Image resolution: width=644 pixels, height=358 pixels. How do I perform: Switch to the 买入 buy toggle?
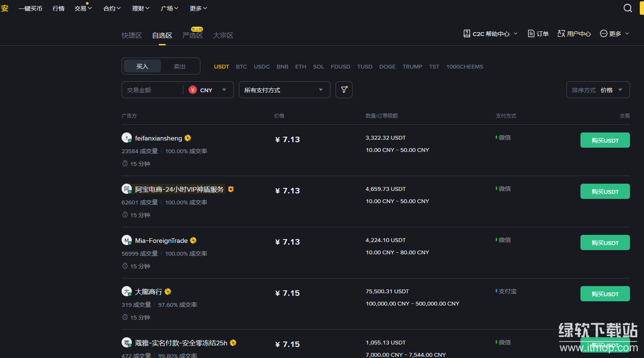[142, 66]
